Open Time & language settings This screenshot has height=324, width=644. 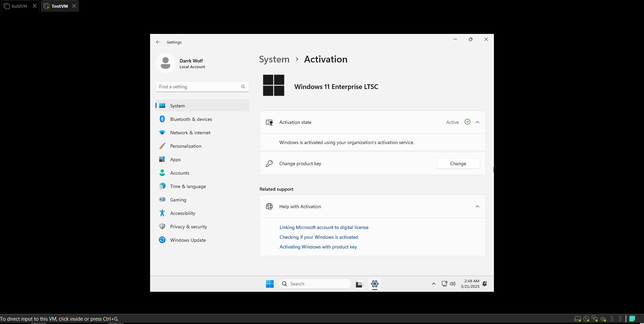(x=202, y=186)
